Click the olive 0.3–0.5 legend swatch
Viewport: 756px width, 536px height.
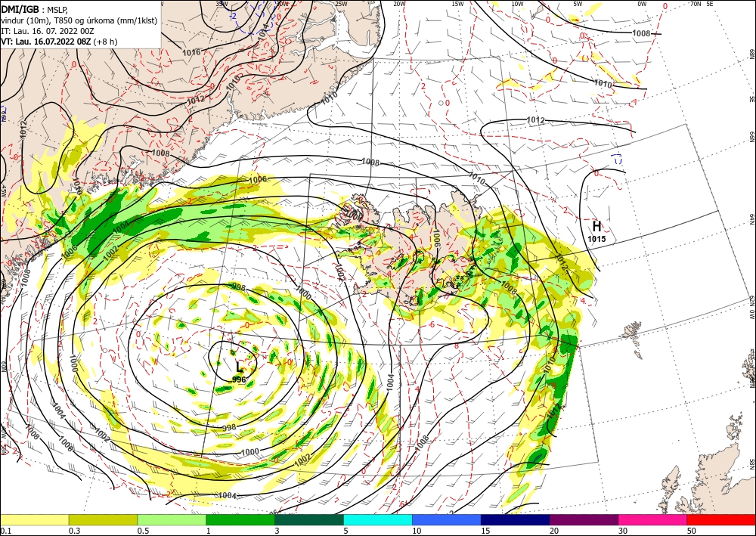103,519
